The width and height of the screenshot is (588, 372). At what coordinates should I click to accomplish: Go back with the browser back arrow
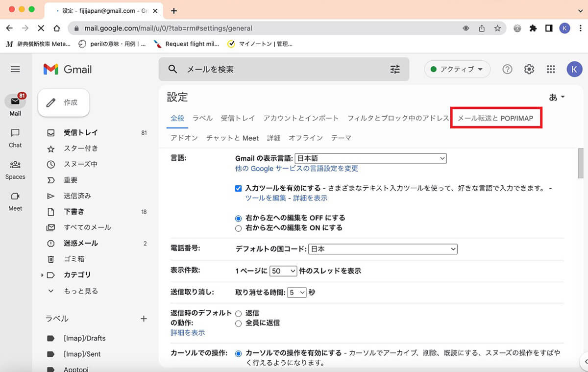[x=9, y=28]
